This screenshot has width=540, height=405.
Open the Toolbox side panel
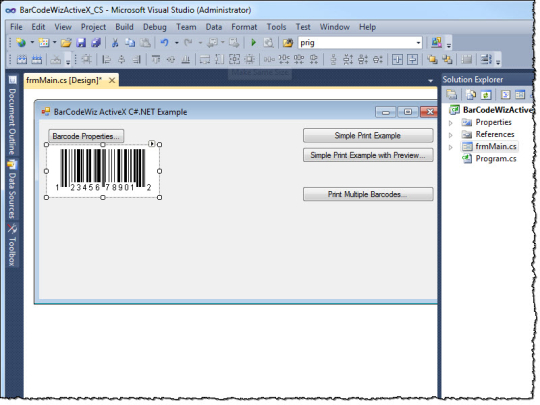click(12, 245)
